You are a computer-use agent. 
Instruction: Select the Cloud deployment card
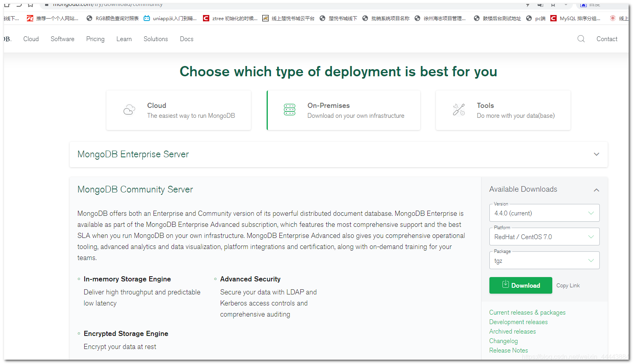click(178, 110)
